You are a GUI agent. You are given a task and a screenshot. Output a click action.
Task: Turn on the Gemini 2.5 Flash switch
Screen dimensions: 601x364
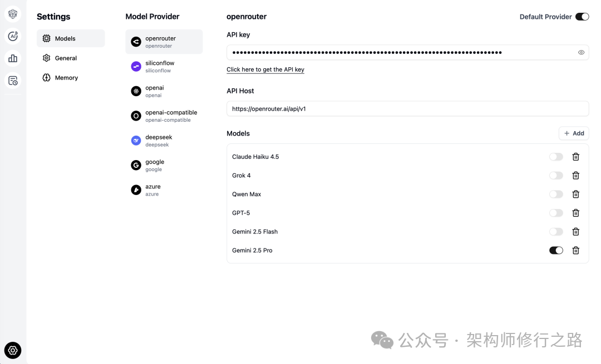tap(556, 232)
